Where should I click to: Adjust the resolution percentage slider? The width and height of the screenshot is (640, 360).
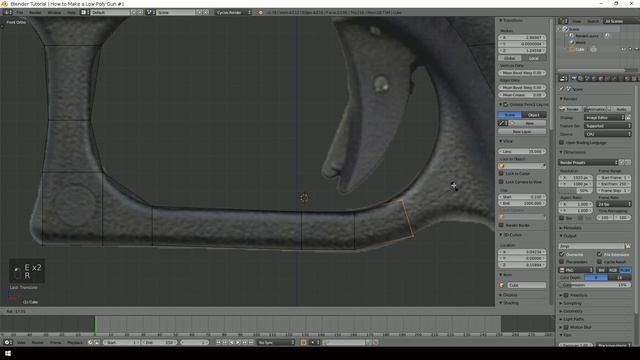[x=576, y=191]
